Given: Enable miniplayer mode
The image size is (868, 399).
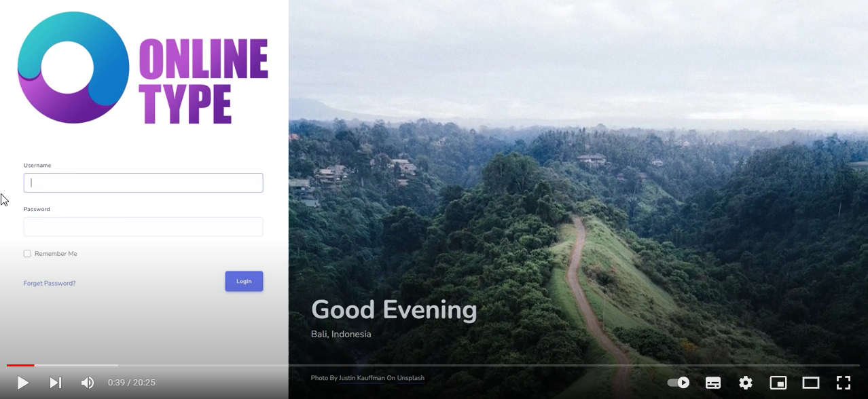Looking at the screenshot, I should [778, 383].
